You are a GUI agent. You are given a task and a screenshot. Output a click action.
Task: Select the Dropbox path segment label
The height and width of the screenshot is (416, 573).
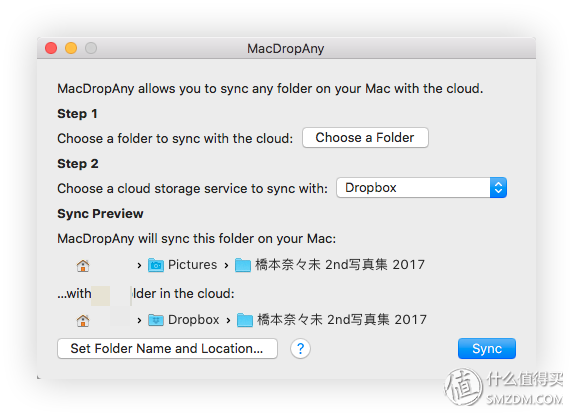pos(194,320)
